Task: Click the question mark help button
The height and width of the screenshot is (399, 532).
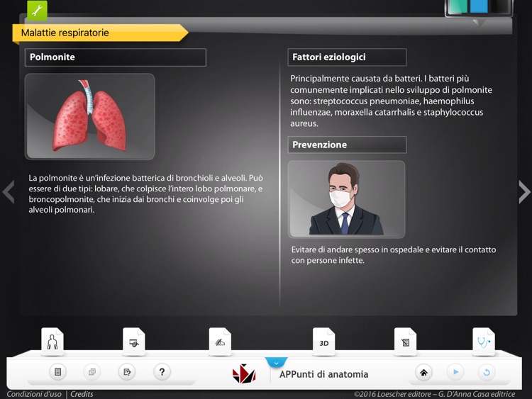Action: (x=162, y=372)
